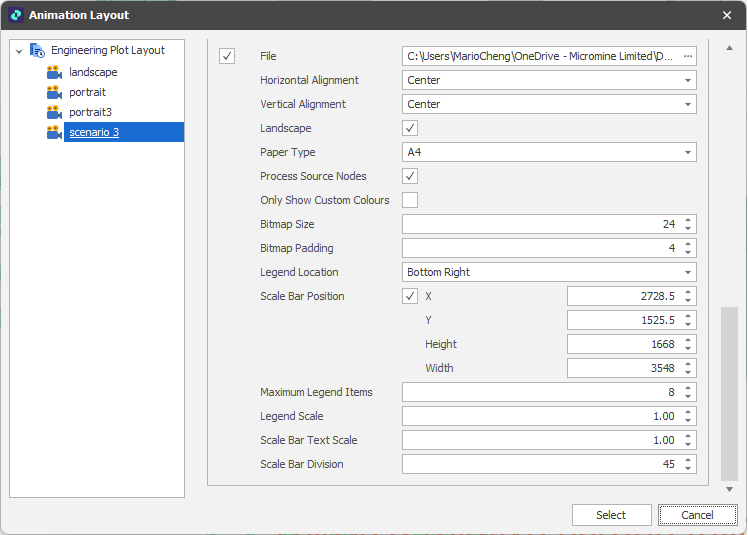
Task: Click the landscape layout camera icon
Action: (x=54, y=72)
